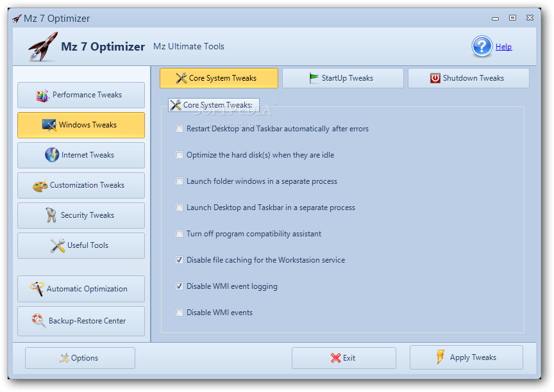Click the Core System Tweaks: group header label

[x=214, y=105]
